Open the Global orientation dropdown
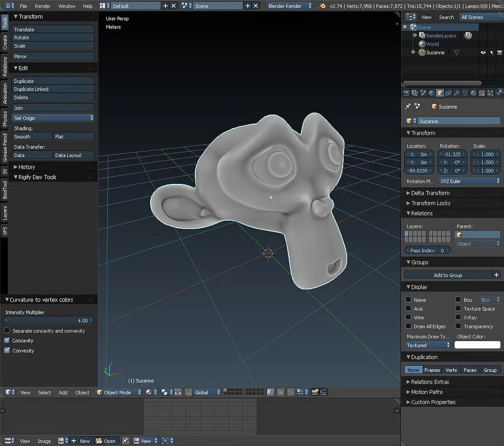Screen dimensions: 504x446 pyautogui.click(x=207, y=392)
